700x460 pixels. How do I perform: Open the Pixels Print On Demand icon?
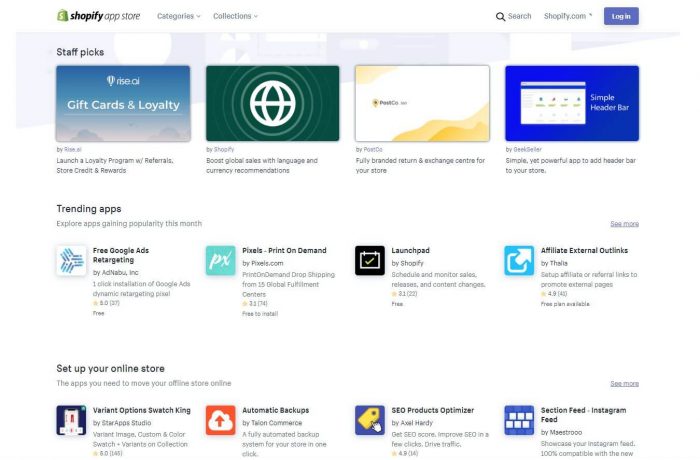(x=221, y=260)
